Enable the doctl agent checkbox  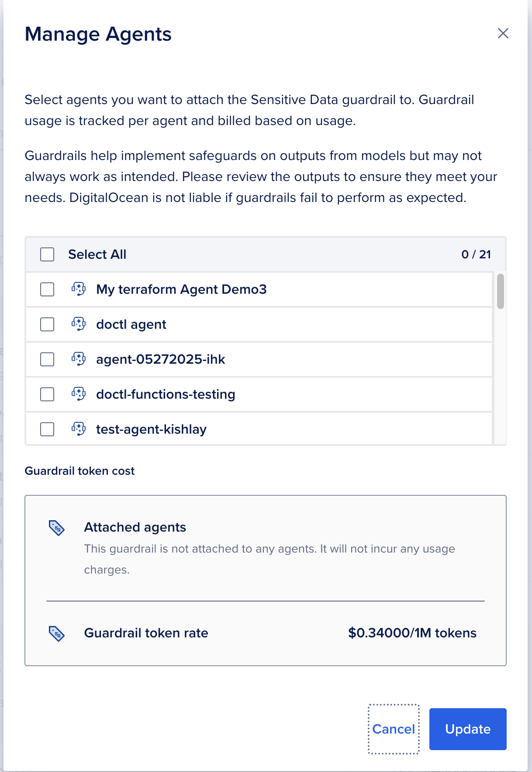pos(47,324)
